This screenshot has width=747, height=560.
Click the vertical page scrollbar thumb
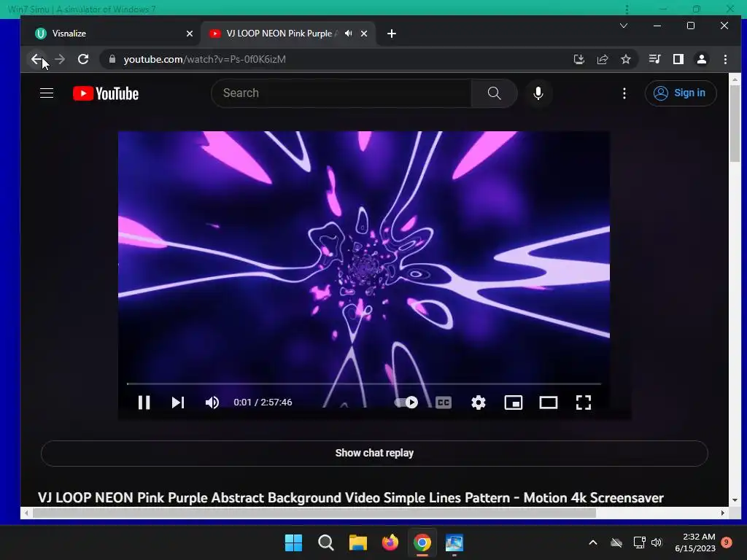pyautogui.click(x=735, y=124)
